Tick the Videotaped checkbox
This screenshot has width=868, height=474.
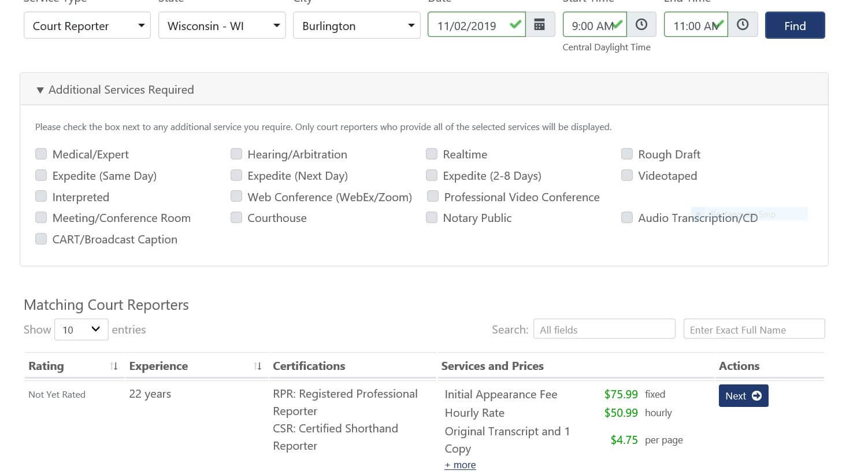(627, 175)
